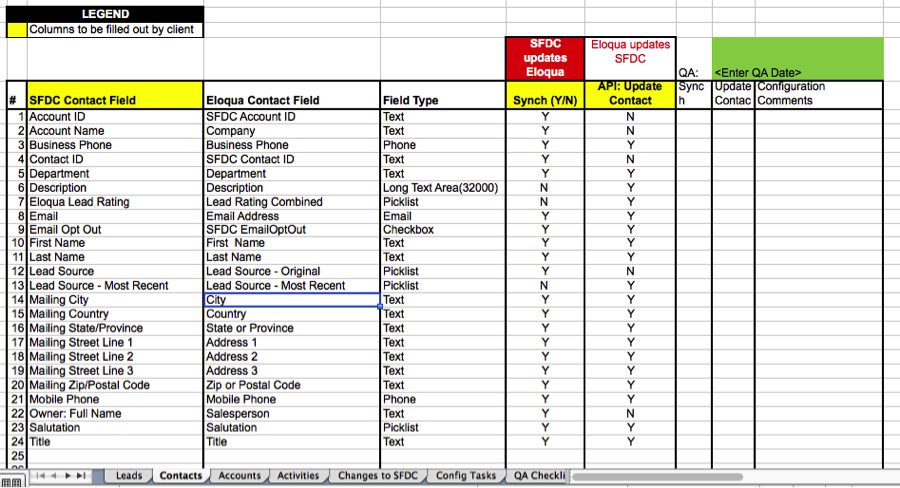This screenshot has height=488, width=900.
Task: Select the green Enter QA Date cell
Action: tap(797, 59)
